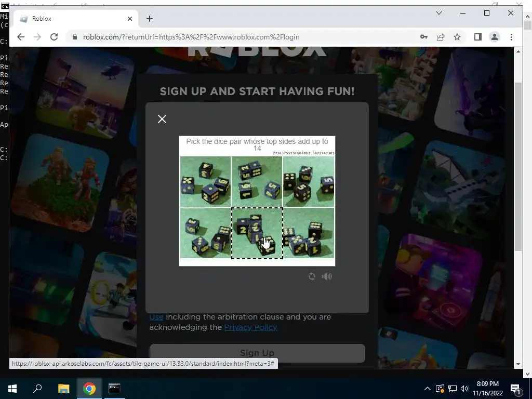
Task: Select the highlighted bottom-middle dice tile
Action: [x=257, y=233]
